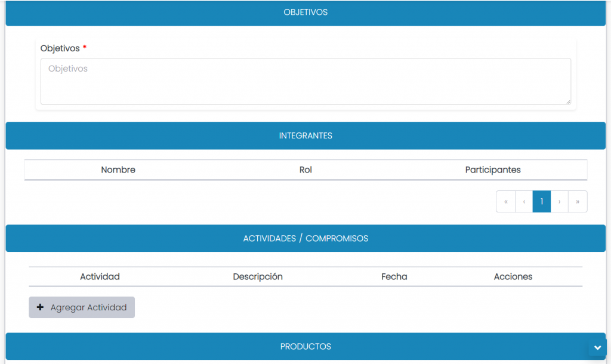
Task: Collapse the OBJETIVOS section header
Action: (305, 13)
